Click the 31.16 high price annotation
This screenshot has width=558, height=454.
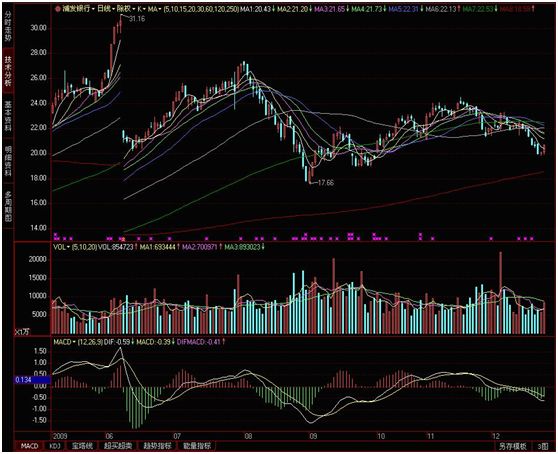(137, 19)
